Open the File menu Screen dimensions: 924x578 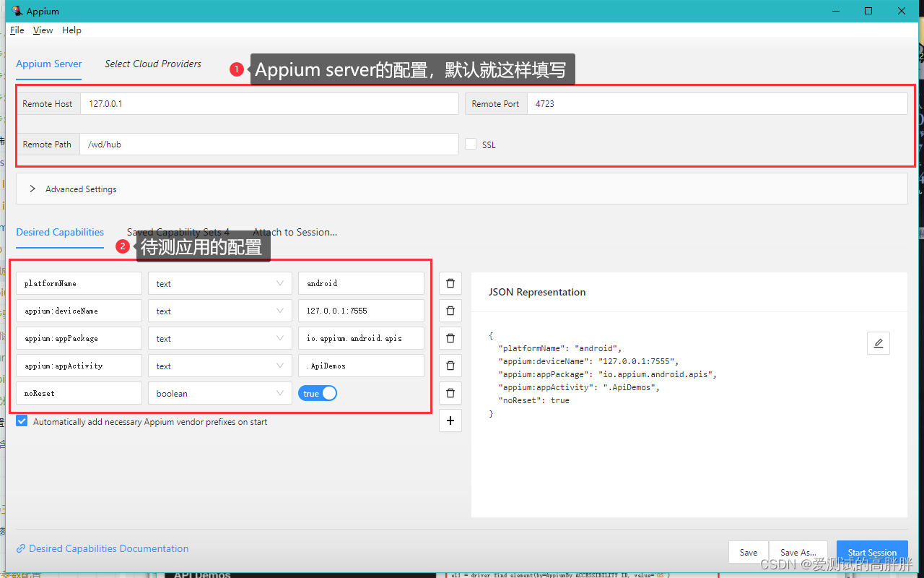[x=17, y=30]
